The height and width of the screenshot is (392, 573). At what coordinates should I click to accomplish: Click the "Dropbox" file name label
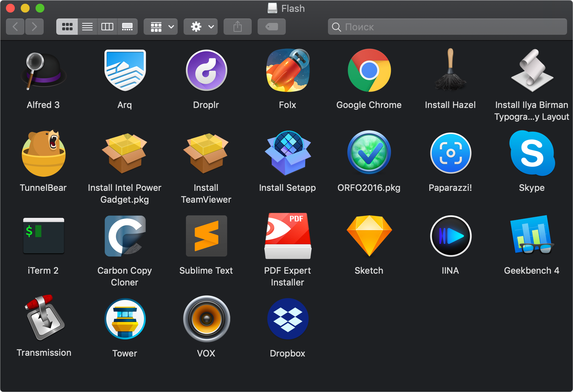(x=288, y=354)
